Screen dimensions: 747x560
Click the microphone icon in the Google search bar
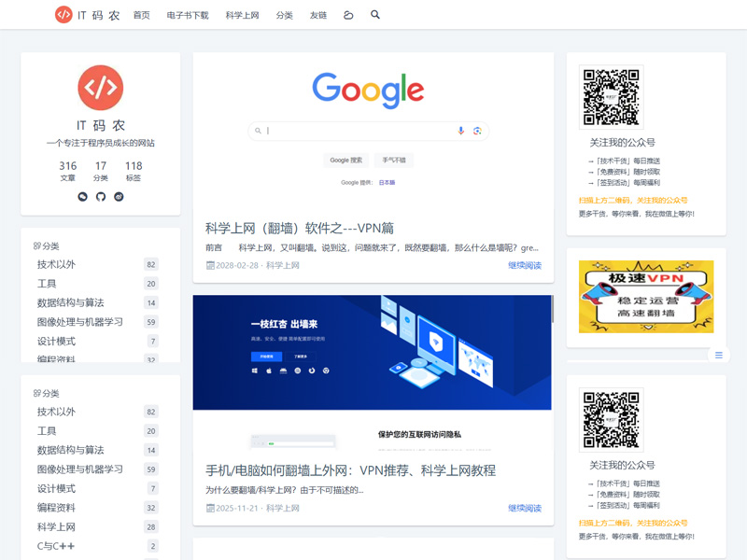click(459, 131)
